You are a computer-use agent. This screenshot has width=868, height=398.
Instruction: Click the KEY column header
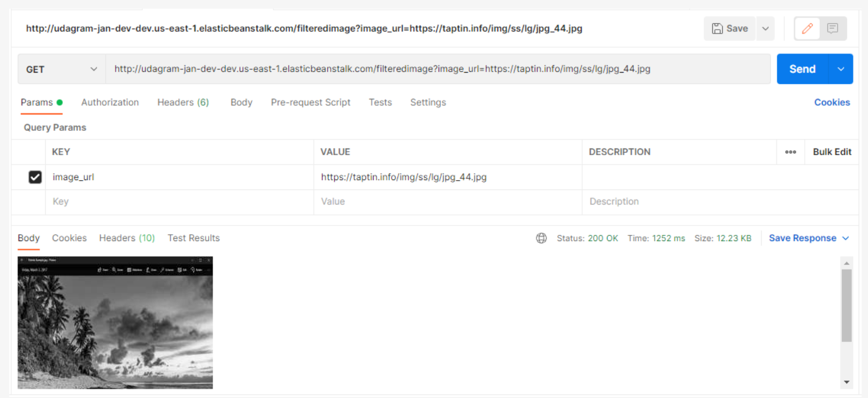61,152
